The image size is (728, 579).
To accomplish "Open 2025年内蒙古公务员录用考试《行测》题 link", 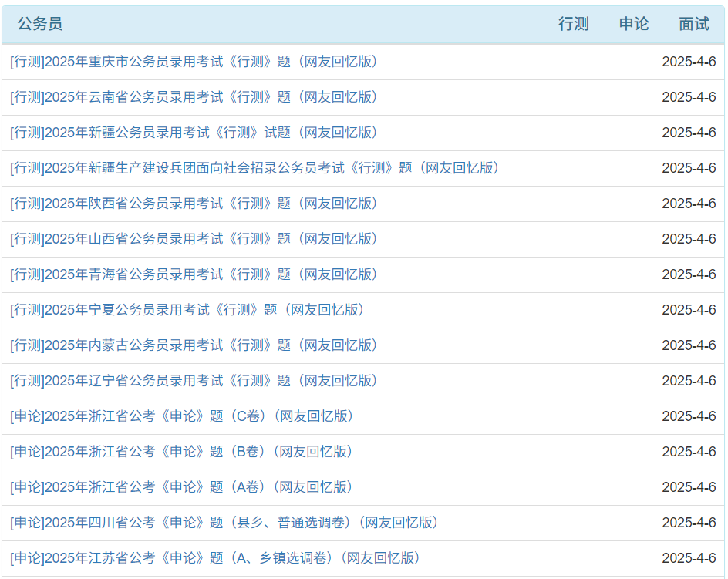I will 194,345.
